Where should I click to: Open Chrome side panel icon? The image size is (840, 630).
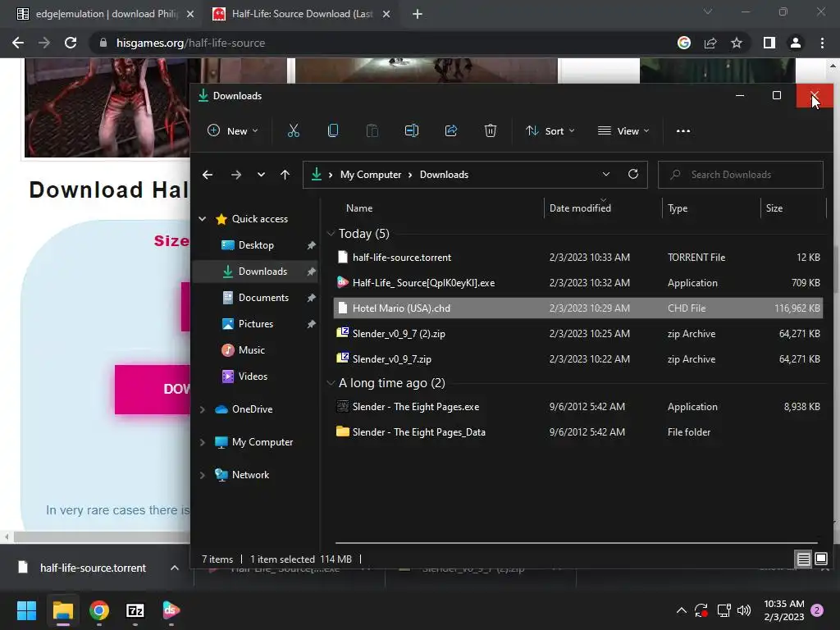(x=769, y=43)
